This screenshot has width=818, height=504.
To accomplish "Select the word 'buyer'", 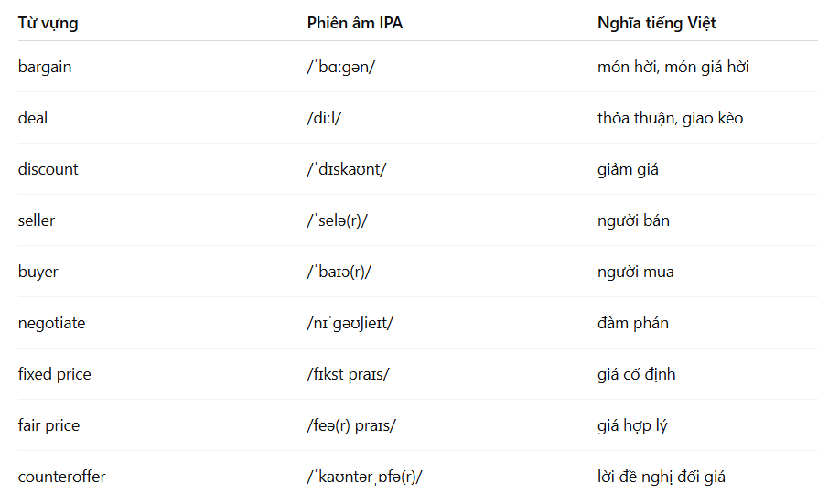I will coord(38,272).
